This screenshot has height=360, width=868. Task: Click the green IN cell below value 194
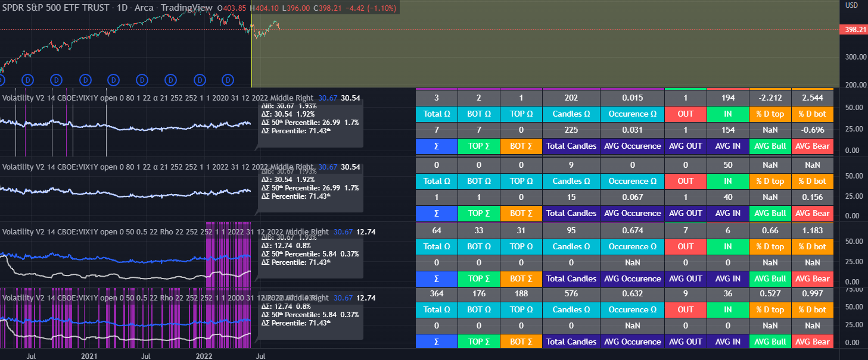[728, 114]
